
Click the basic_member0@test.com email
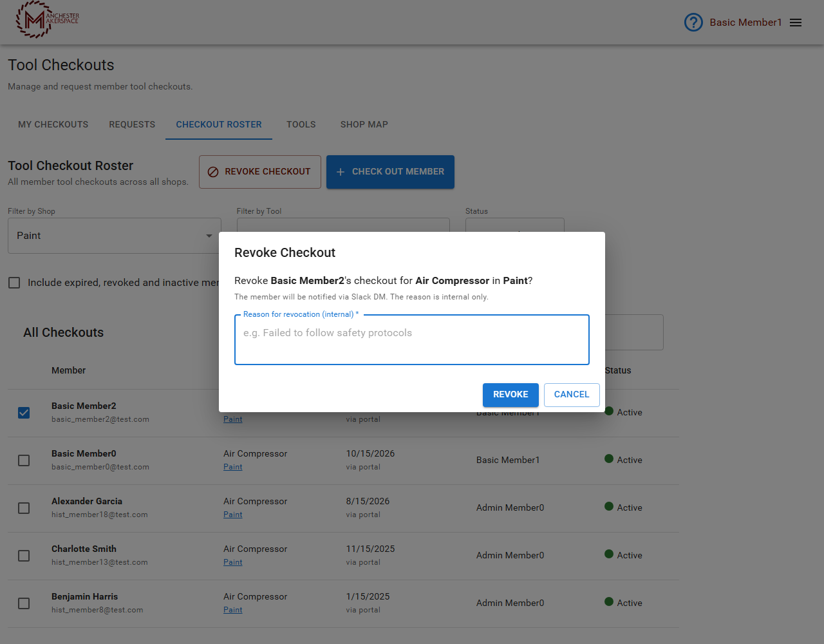(100, 467)
